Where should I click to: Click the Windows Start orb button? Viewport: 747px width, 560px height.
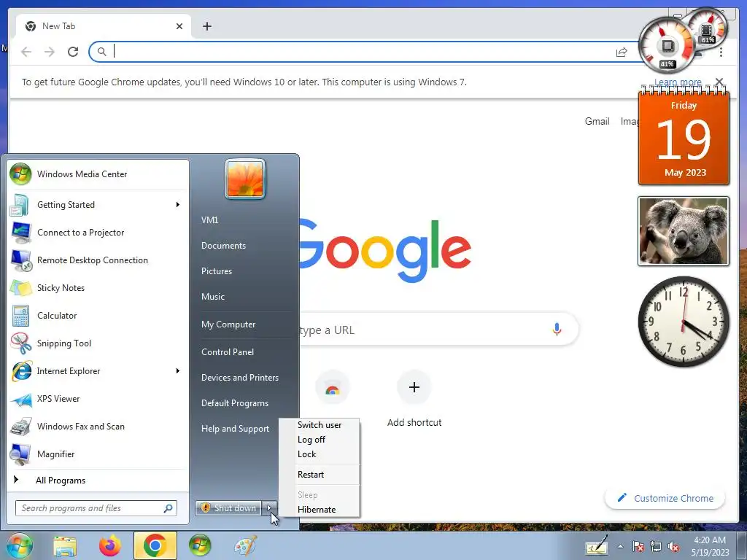(19, 545)
